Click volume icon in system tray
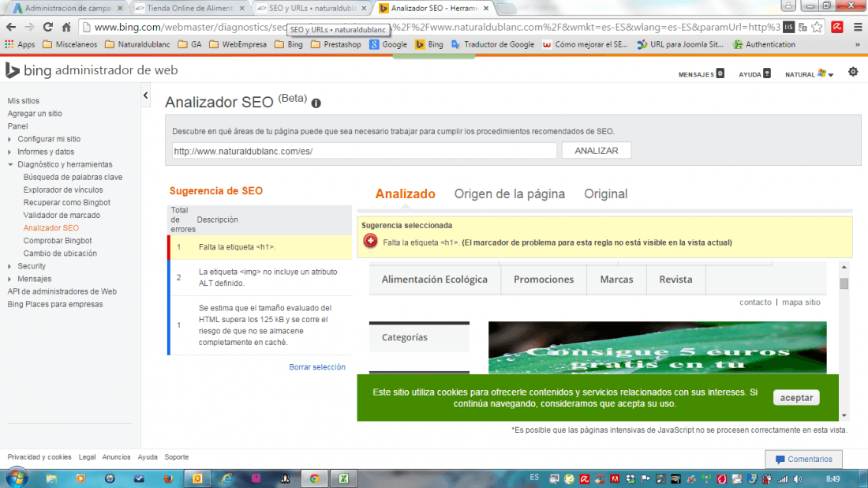 click(x=798, y=479)
